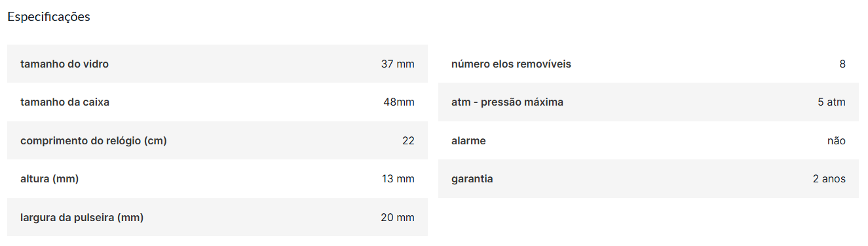Click the 5 atm pressure value
The image size is (868, 246).
point(832,102)
